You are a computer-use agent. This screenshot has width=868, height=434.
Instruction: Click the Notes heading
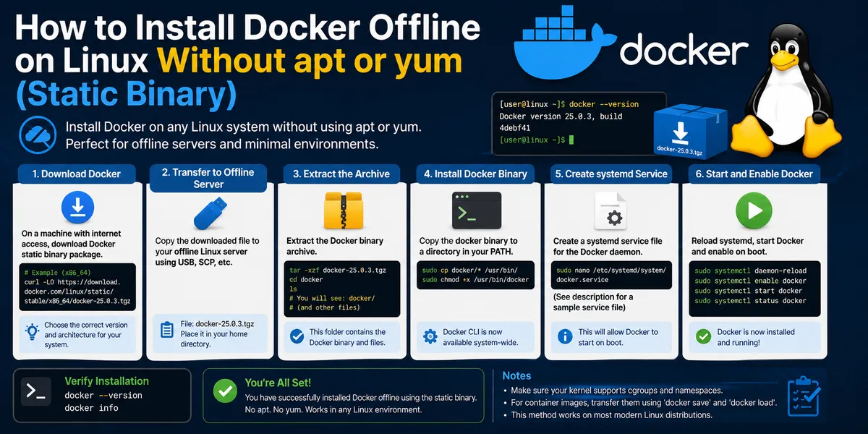click(x=516, y=376)
